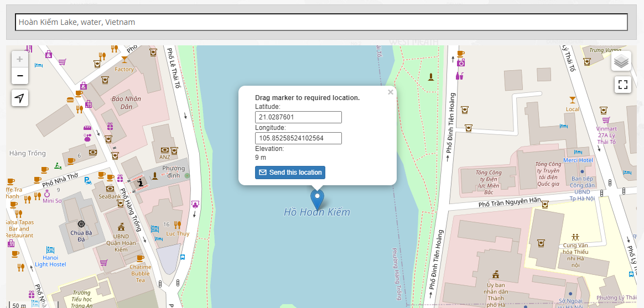Click the Phương đình label
Viewport: 644px width, 308px height.
(x=173, y=171)
